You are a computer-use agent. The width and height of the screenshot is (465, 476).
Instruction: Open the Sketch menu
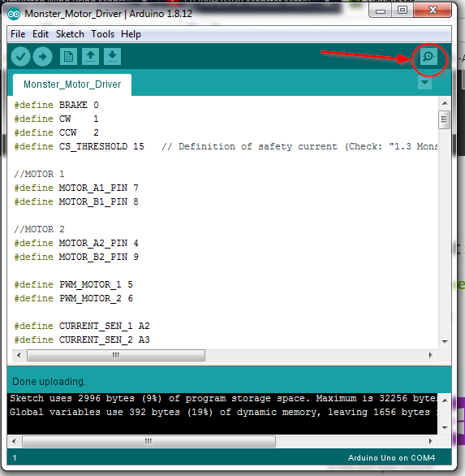pyautogui.click(x=70, y=34)
